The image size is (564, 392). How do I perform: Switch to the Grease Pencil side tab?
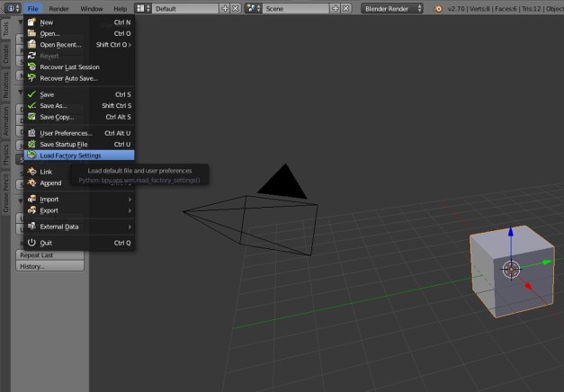[5, 195]
